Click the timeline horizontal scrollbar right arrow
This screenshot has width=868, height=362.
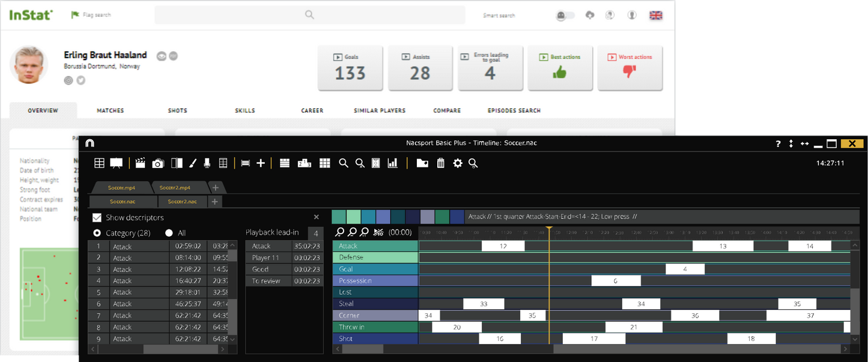[x=846, y=349]
